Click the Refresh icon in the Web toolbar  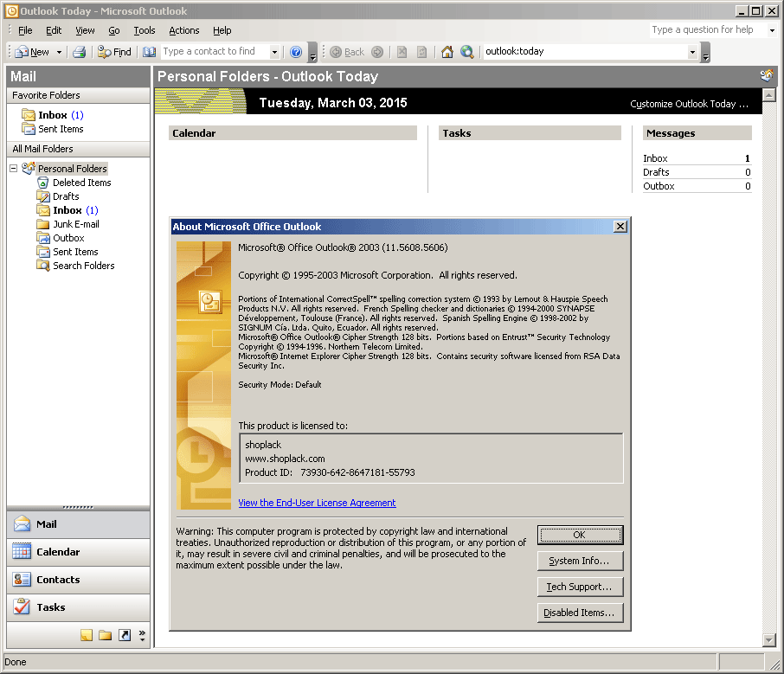pyautogui.click(x=422, y=52)
